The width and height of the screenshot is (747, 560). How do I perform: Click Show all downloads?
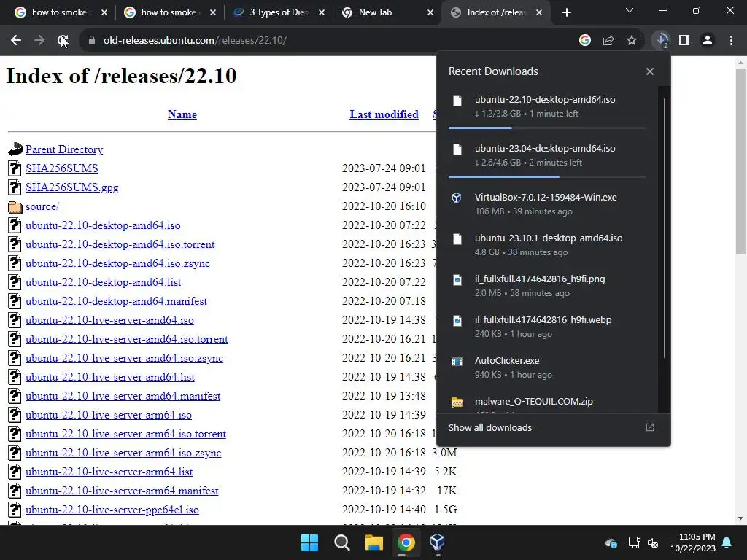click(x=489, y=427)
